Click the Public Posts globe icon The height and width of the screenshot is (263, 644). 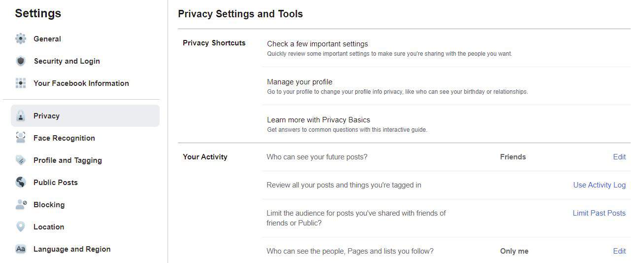click(x=21, y=183)
